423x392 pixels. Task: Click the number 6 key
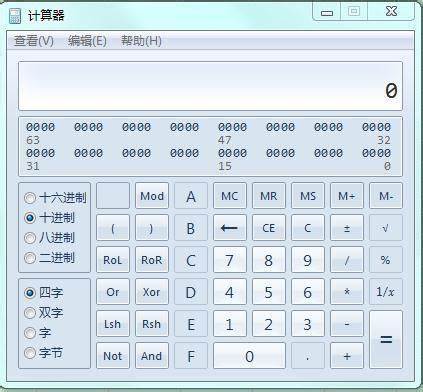[x=308, y=292]
